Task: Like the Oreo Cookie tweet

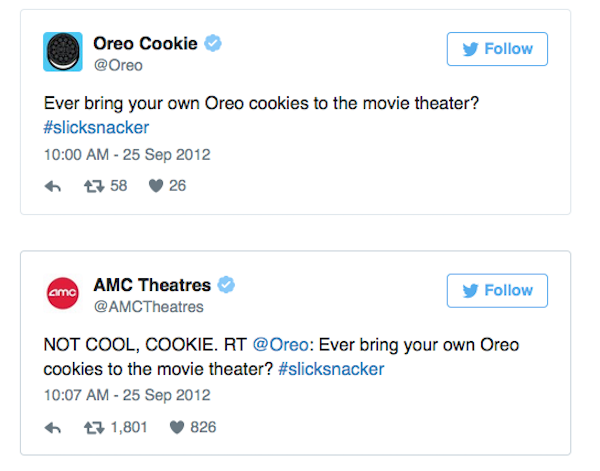Action: click(x=156, y=186)
